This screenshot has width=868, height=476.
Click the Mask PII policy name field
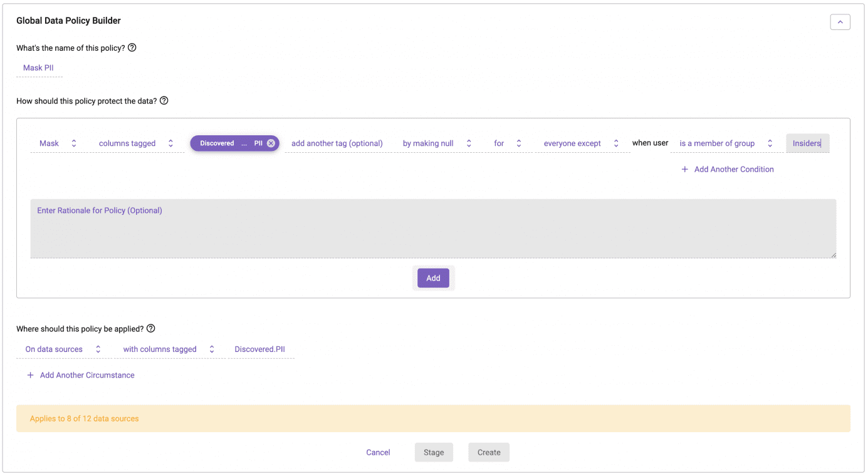tap(39, 68)
